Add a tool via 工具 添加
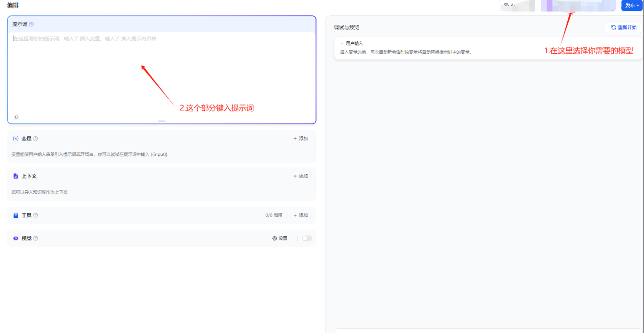 [301, 215]
